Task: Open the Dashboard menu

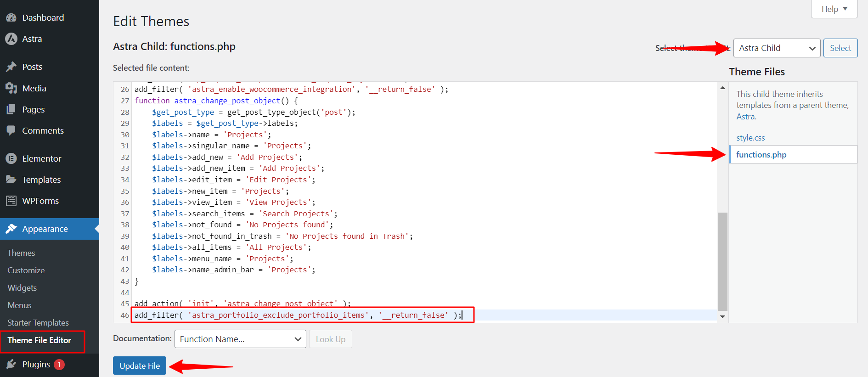Action: (x=43, y=18)
